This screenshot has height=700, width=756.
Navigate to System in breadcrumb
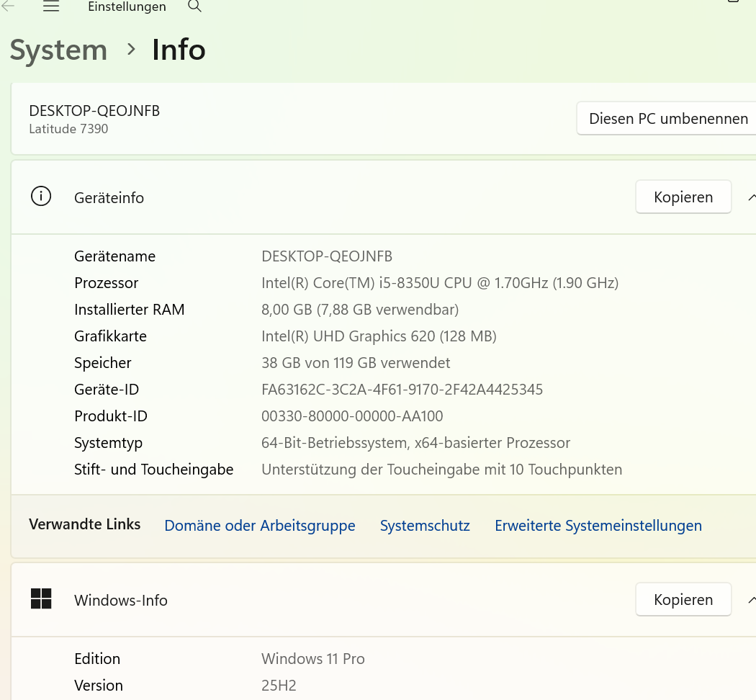coord(58,50)
